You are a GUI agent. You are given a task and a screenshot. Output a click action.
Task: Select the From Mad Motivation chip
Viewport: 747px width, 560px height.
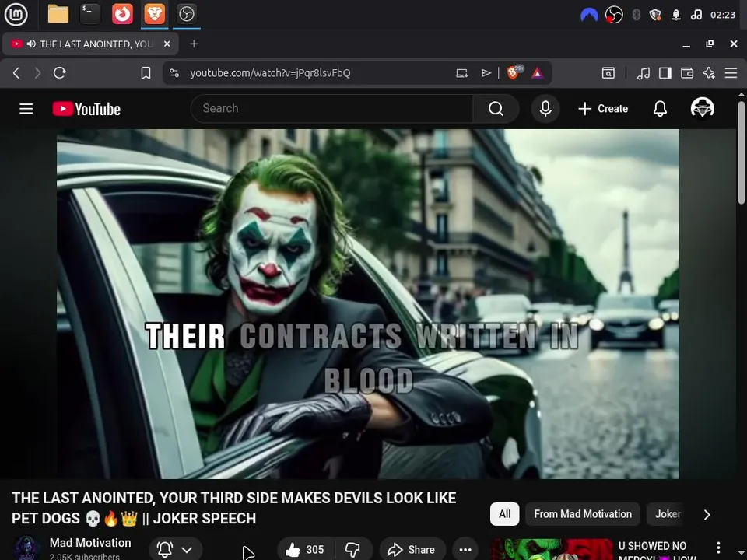[x=583, y=514]
